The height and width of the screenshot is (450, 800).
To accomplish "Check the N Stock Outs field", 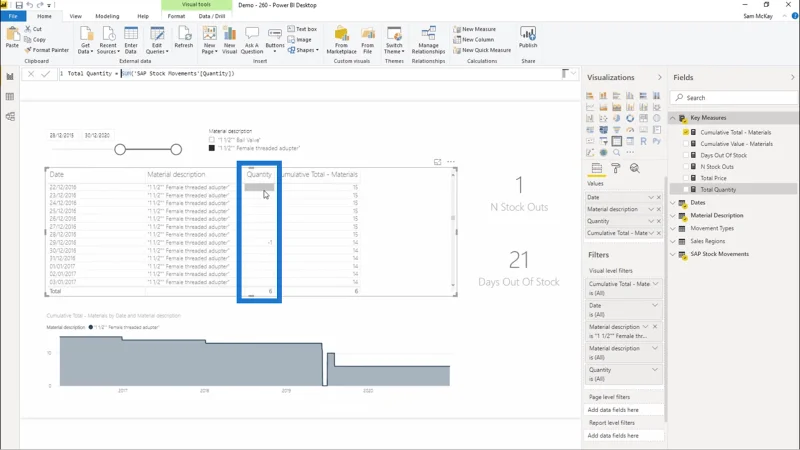I will point(686,167).
